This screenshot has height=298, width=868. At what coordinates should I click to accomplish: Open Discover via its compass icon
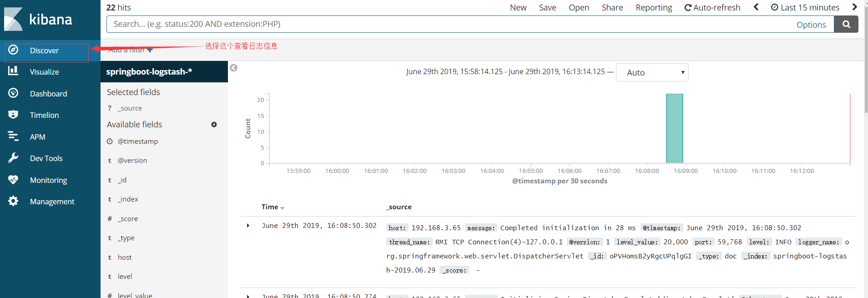(x=13, y=50)
